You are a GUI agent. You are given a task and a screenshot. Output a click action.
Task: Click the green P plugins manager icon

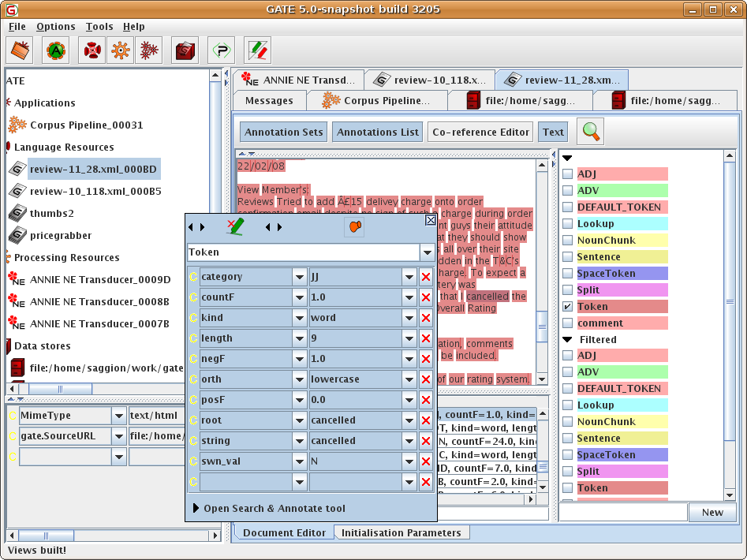click(x=221, y=50)
